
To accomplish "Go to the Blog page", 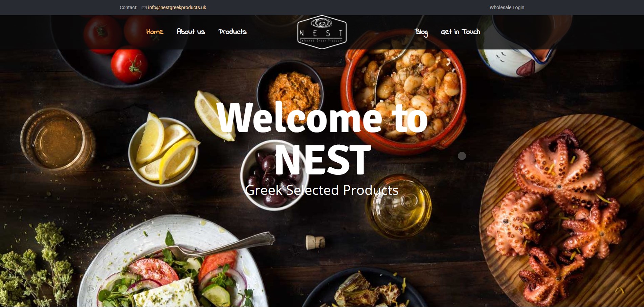I will [421, 32].
